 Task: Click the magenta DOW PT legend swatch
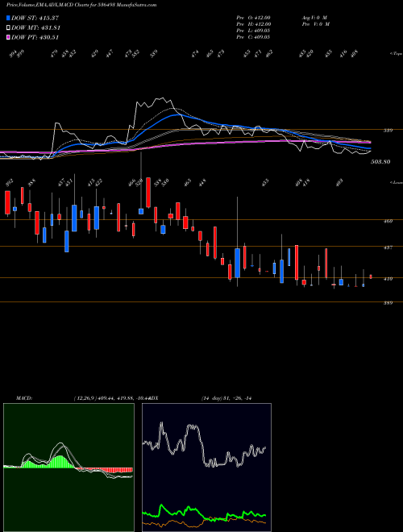point(8,37)
